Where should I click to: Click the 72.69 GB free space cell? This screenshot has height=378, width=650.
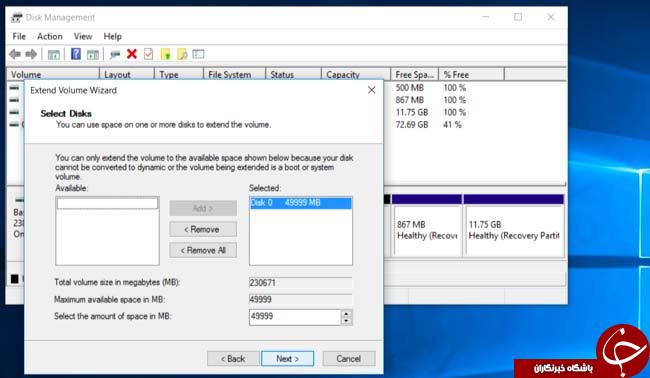pos(412,125)
